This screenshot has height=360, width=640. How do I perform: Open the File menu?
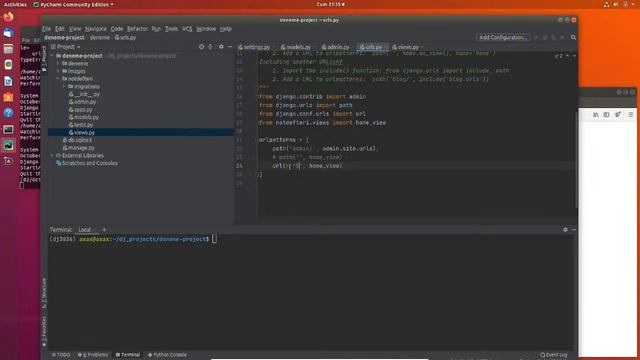(x=47, y=29)
